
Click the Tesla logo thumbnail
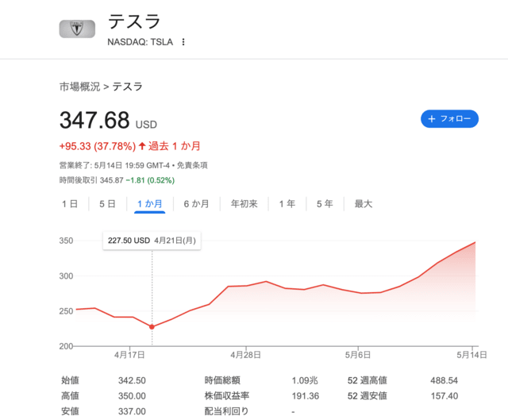[77, 29]
